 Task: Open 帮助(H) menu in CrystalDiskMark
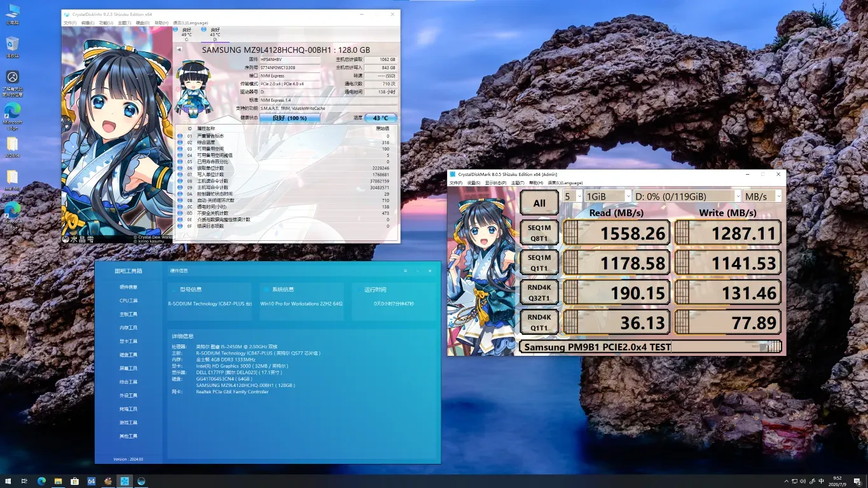click(x=537, y=183)
